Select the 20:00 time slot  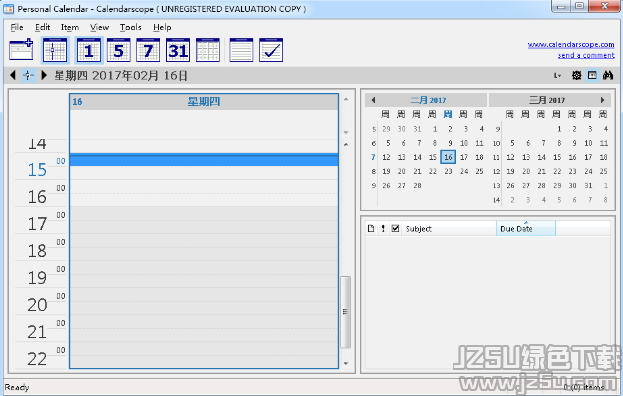(204, 294)
